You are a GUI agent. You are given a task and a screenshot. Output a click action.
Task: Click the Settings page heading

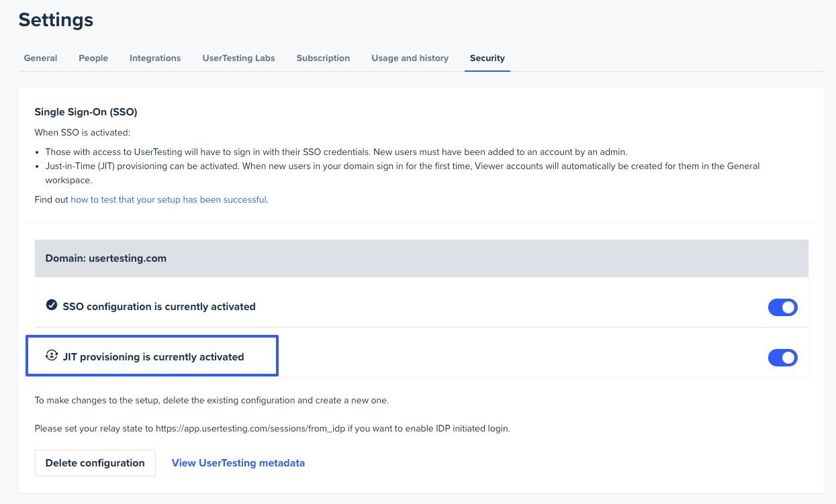click(x=56, y=20)
